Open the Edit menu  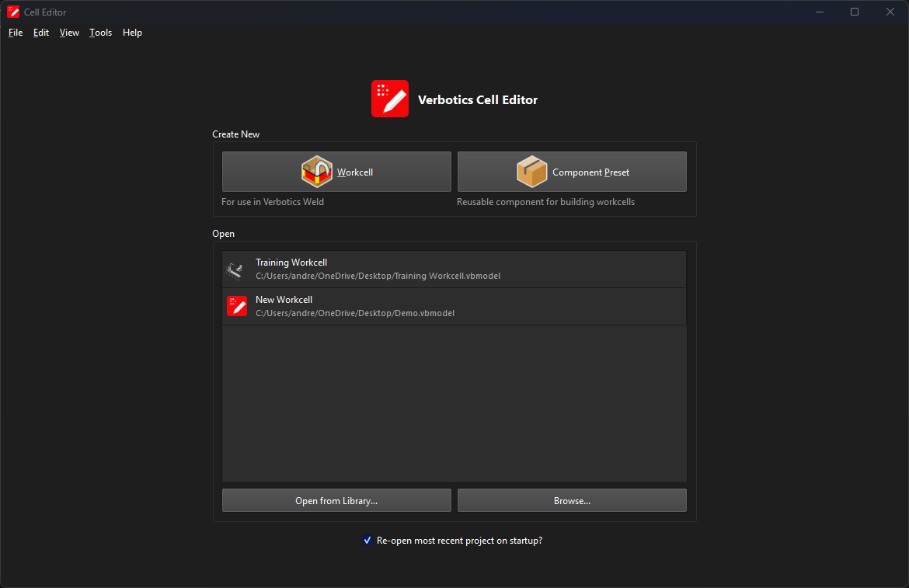click(40, 33)
